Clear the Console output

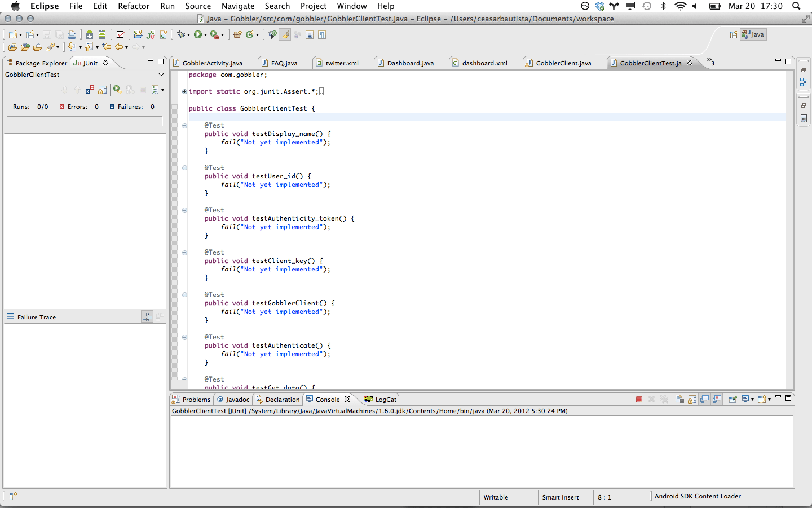click(x=679, y=399)
